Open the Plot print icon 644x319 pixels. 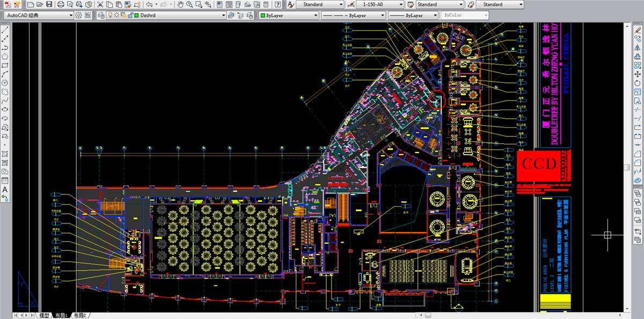(61, 4)
